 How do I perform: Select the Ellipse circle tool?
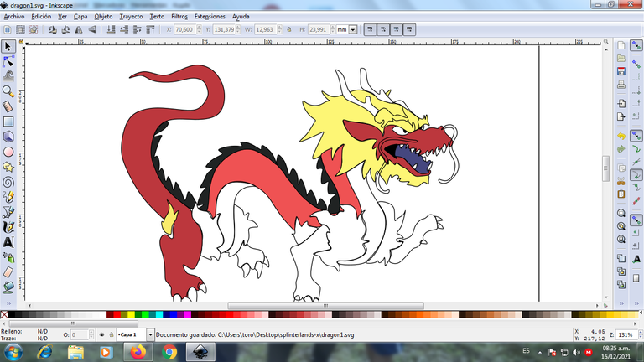tap(8, 152)
